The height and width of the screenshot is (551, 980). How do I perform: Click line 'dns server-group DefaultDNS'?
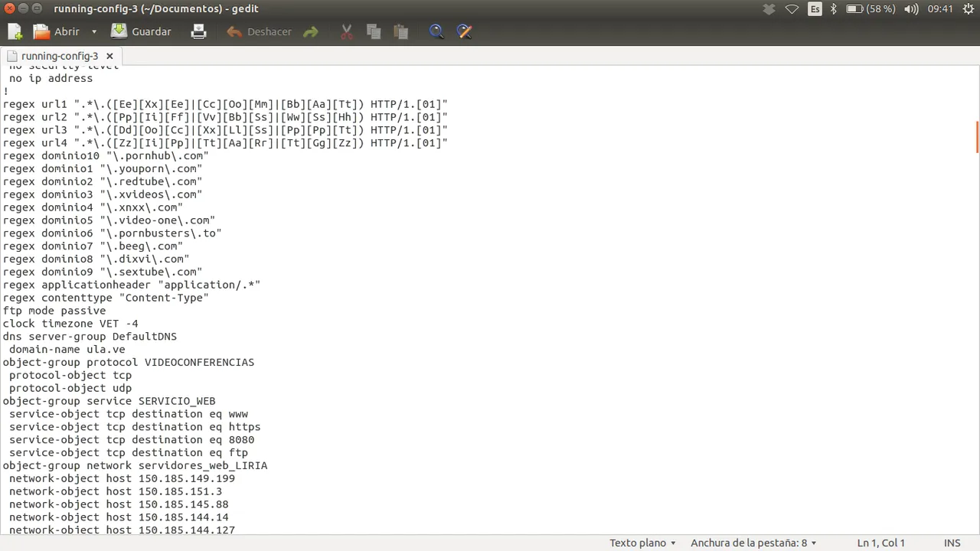coord(90,337)
